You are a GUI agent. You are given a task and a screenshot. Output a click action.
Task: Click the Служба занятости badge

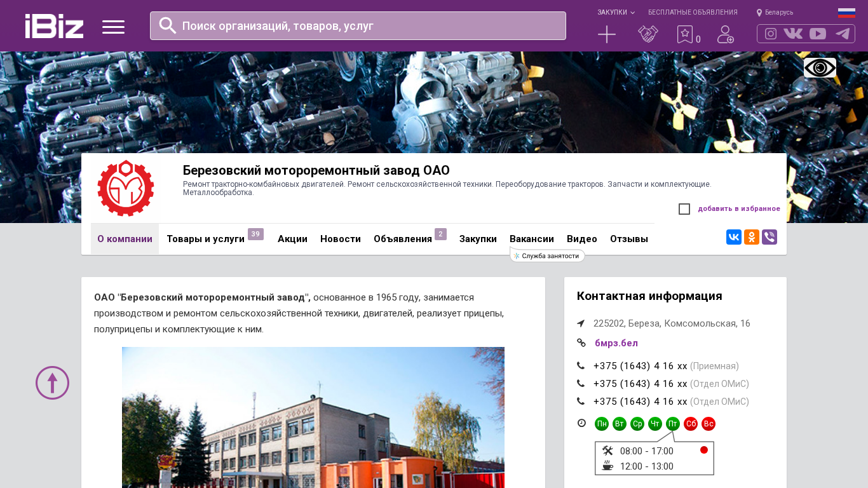pos(547,255)
